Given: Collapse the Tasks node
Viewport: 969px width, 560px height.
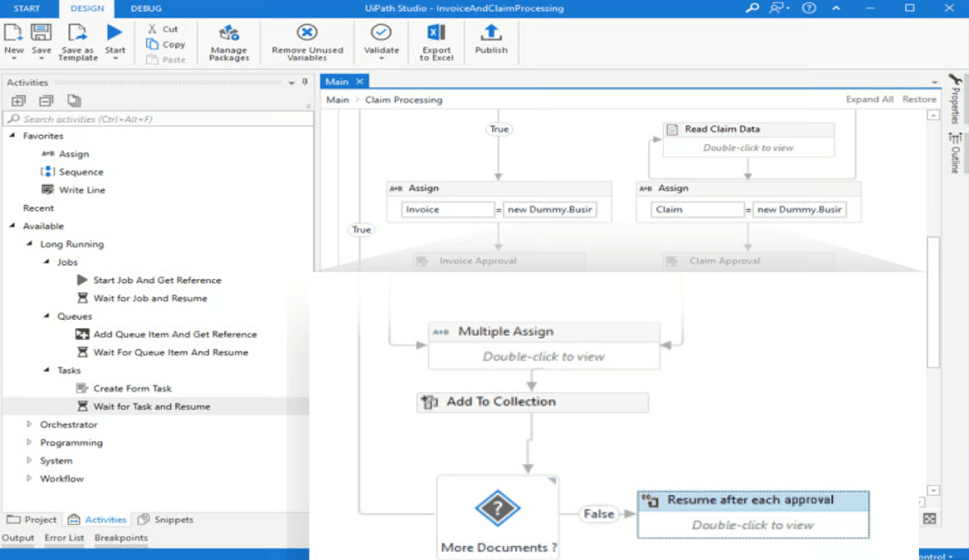Looking at the screenshot, I should [47, 369].
